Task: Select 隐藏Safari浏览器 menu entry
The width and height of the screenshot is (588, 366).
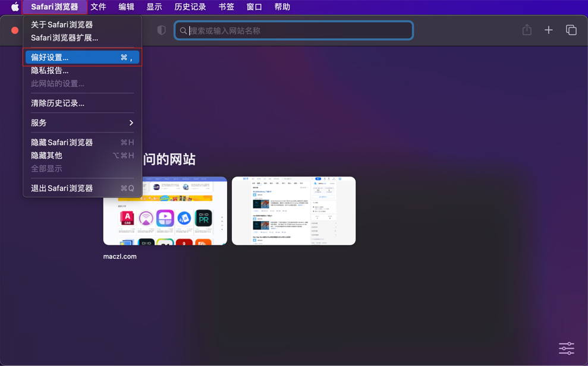Action: (82, 143)
